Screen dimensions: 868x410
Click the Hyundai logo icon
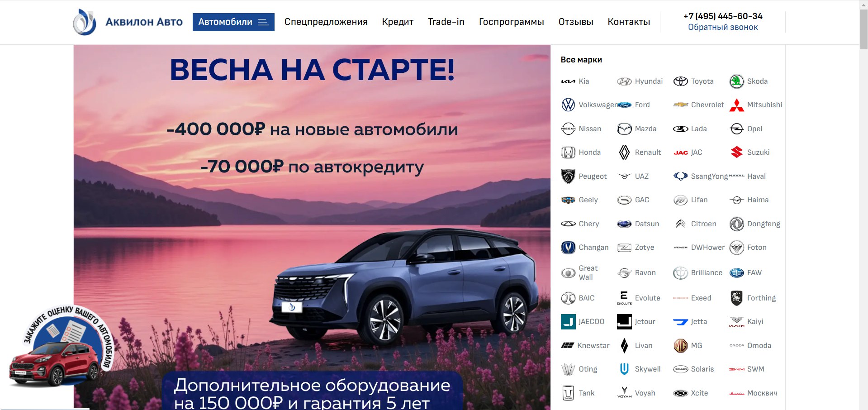[x=624, y=81]
